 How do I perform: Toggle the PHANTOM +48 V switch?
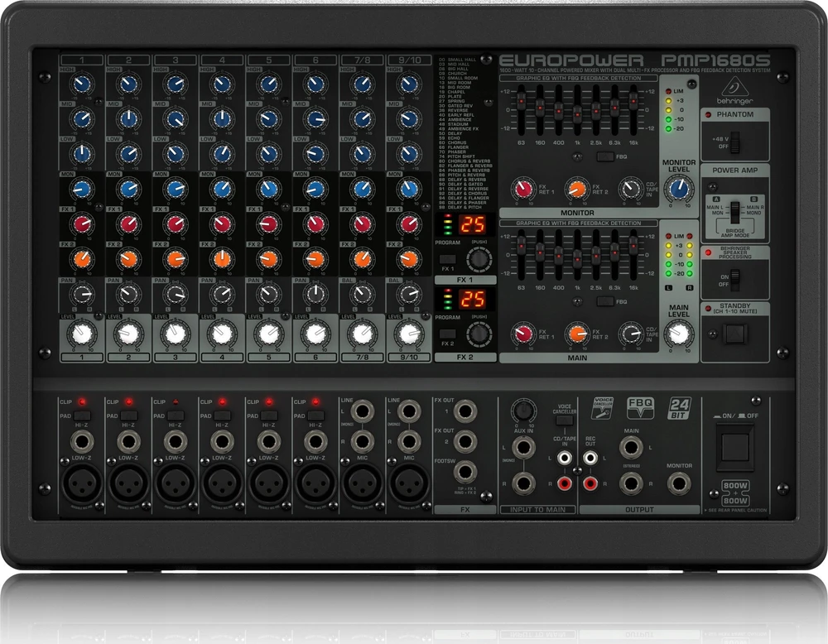coord(734,142)
